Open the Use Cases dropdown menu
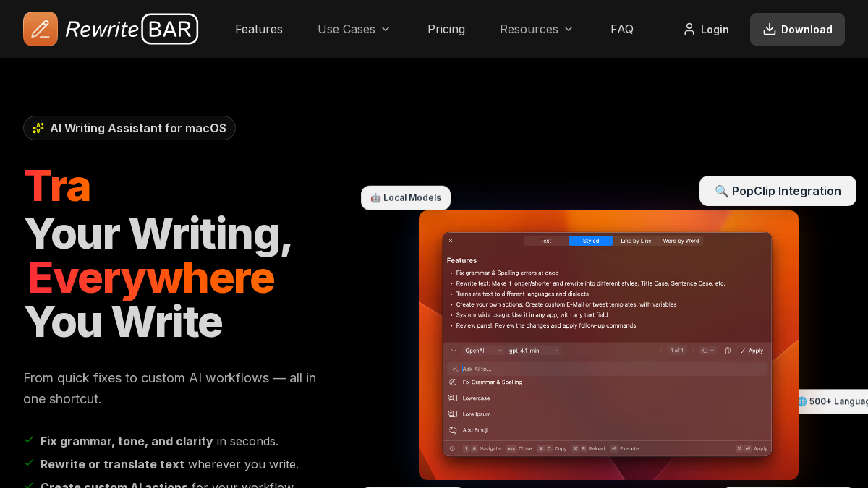This screenshot has width=868, height=488. 354,29
